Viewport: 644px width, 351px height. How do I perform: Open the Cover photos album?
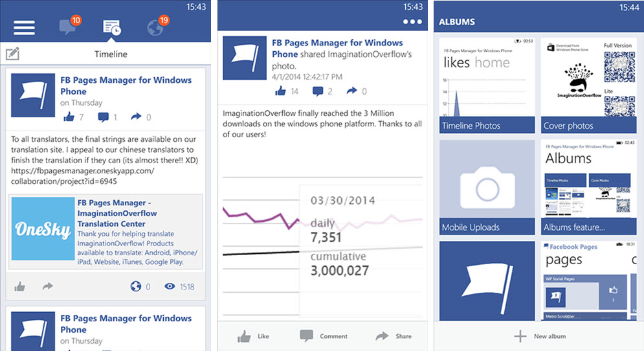pos(588,85)
